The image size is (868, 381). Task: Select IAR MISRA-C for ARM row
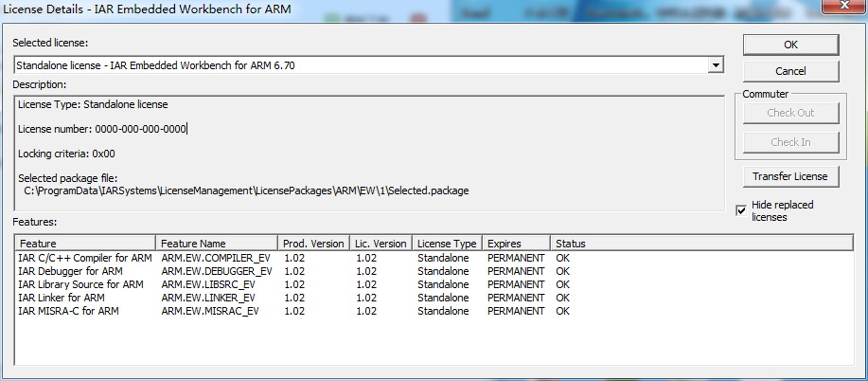tap(434, 311)
